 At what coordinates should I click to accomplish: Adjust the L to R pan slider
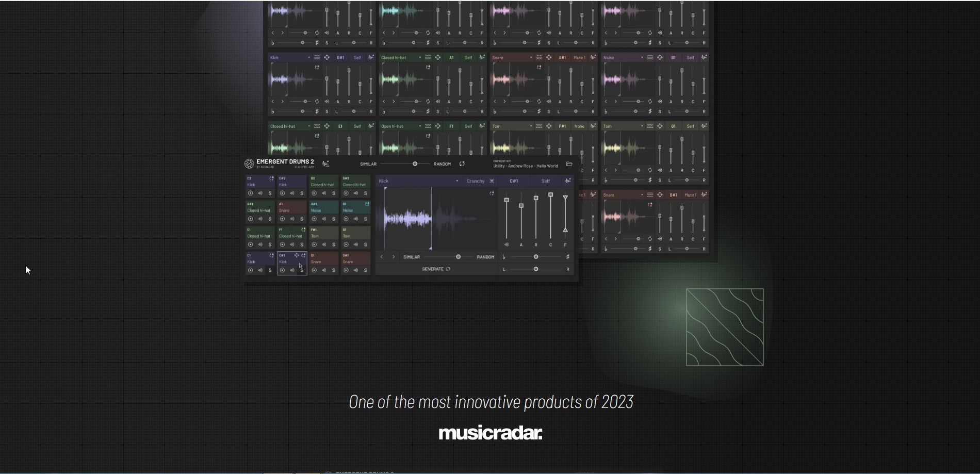point(536,269)
